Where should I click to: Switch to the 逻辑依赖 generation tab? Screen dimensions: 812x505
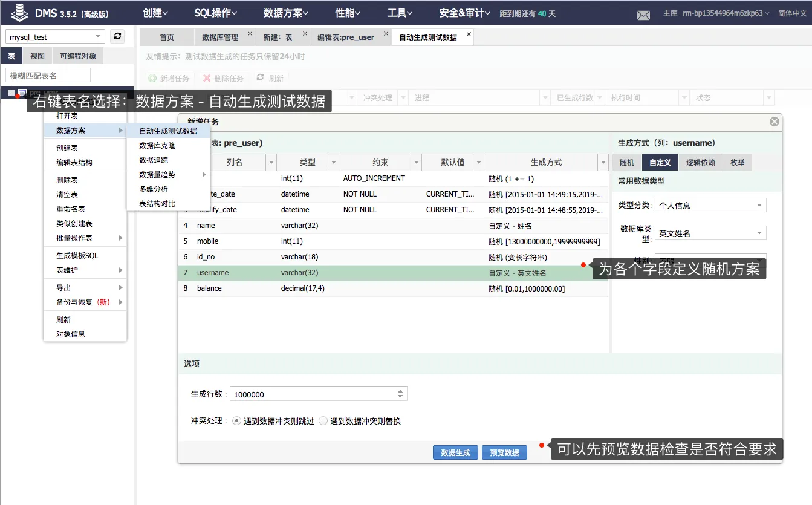[x=700, y=163]
